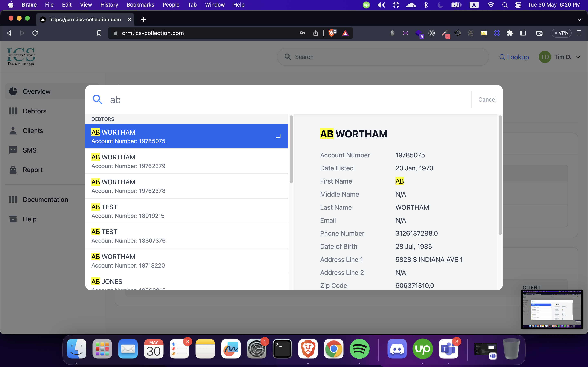Click the blue search magnifier icon in modal
This screenshot has width=588, height=367.
click(97, 99)
